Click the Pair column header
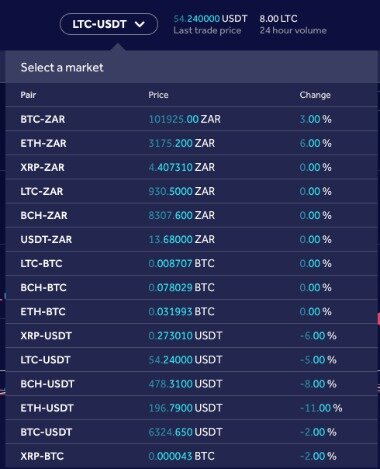The width and height of the screenshot is (380, 469). tap(28, 95)
